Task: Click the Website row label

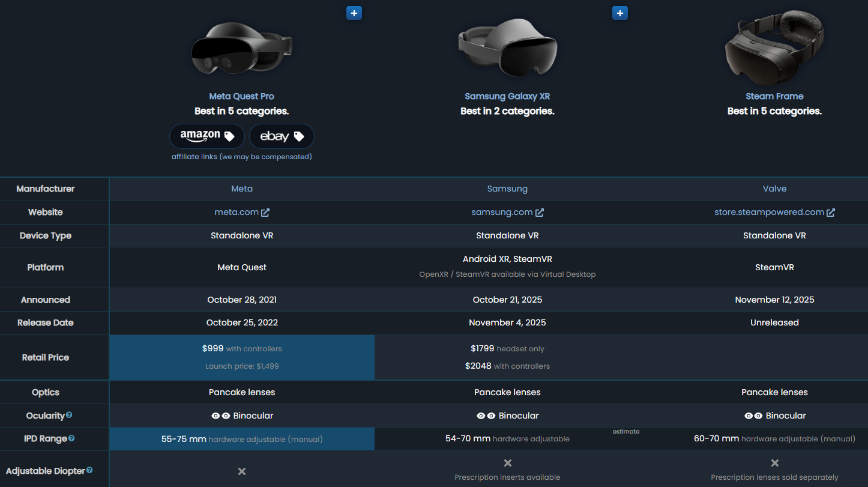Action: (x=46, y=212)
